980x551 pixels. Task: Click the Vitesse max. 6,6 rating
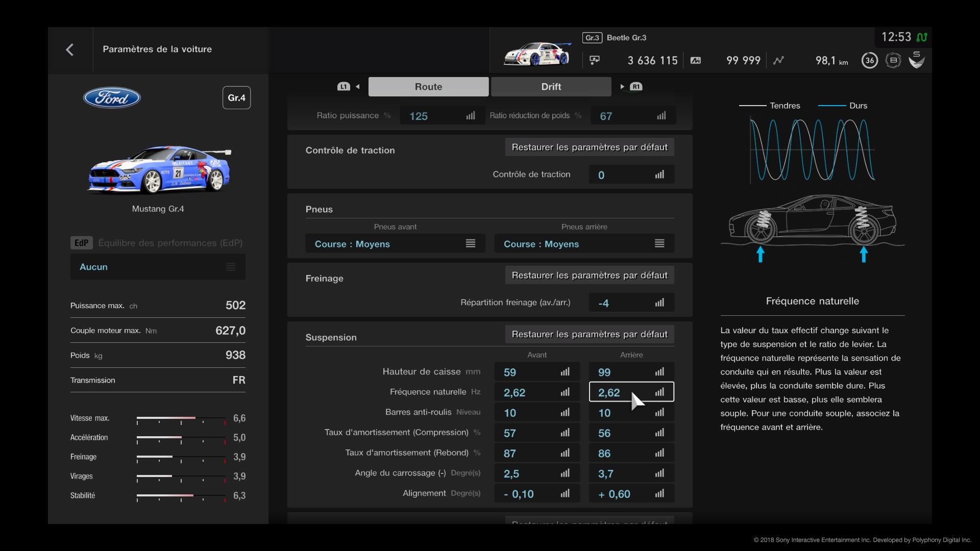point(239,418)
